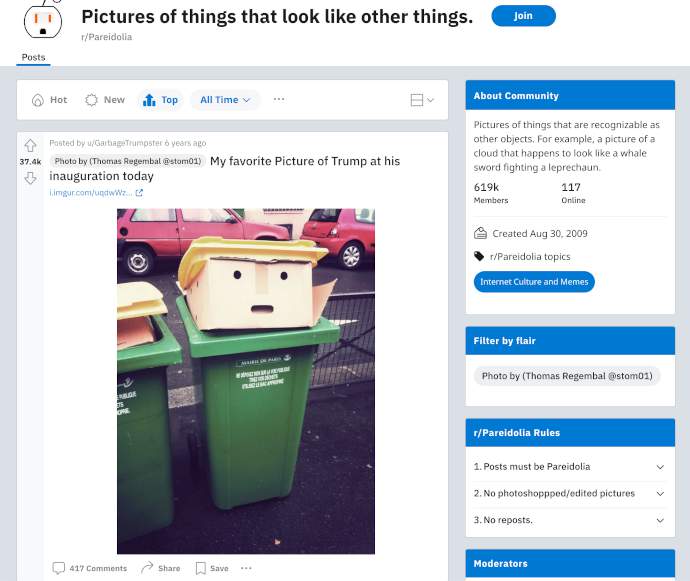Upvote the Trump trash bin post
This screenshot has width=690, height=581.
(x=30, y=145)
